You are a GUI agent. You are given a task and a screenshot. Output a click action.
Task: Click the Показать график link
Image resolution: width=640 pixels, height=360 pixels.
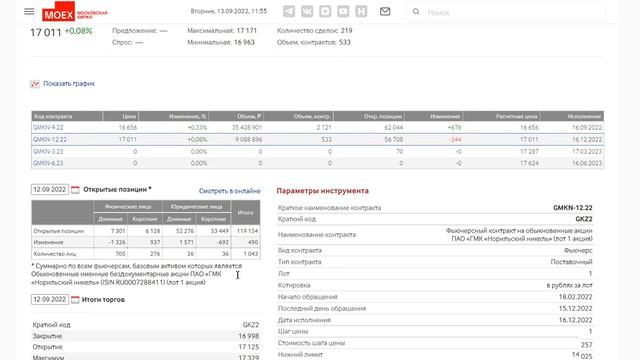click(x=69, y=83)
